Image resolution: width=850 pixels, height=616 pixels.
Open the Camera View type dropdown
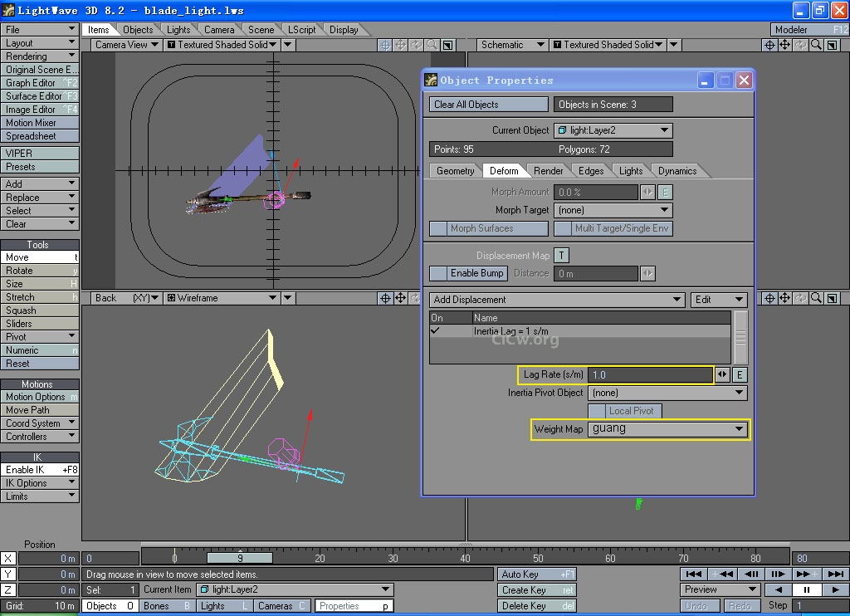126,45
